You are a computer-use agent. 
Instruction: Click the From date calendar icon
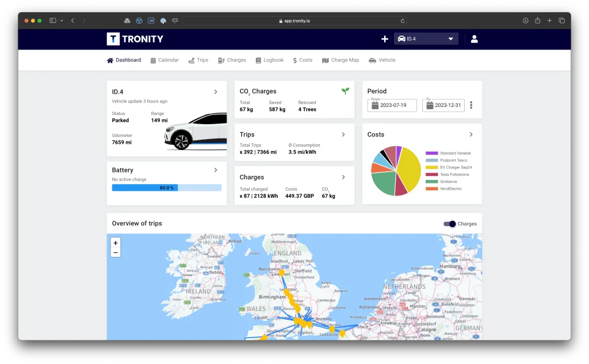(375, 105)
